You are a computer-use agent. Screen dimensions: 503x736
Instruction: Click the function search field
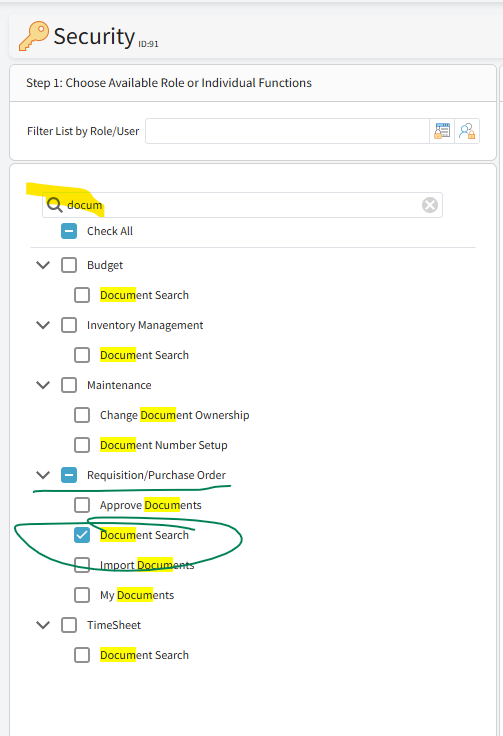tap(242, 205)
